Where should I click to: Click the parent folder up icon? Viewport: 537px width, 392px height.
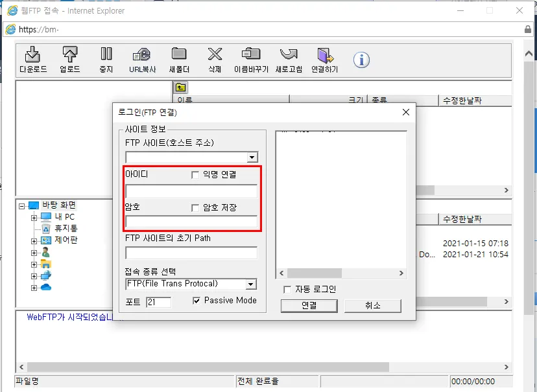(180, 87)
